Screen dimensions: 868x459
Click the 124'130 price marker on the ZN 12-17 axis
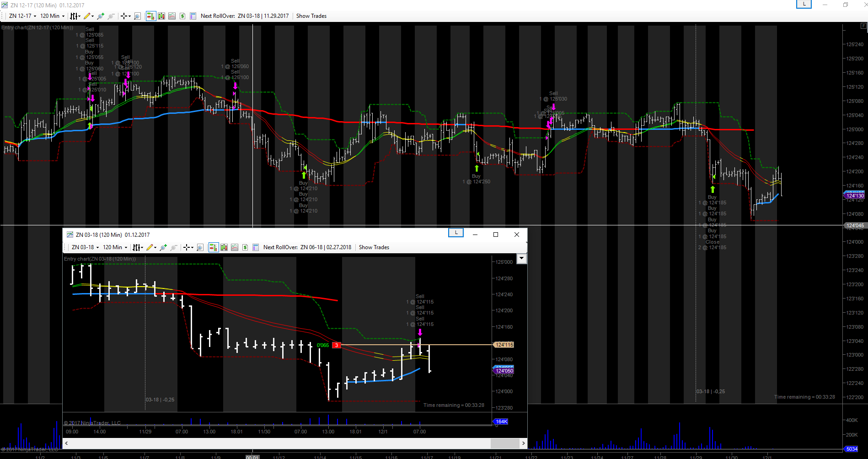854,196
